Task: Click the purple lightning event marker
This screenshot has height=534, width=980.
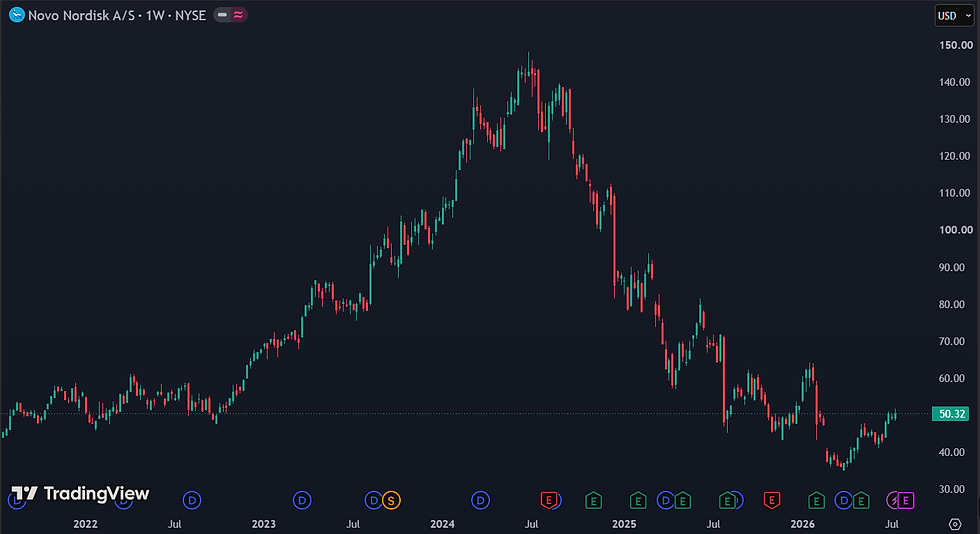Action: (x=894, y=500)
